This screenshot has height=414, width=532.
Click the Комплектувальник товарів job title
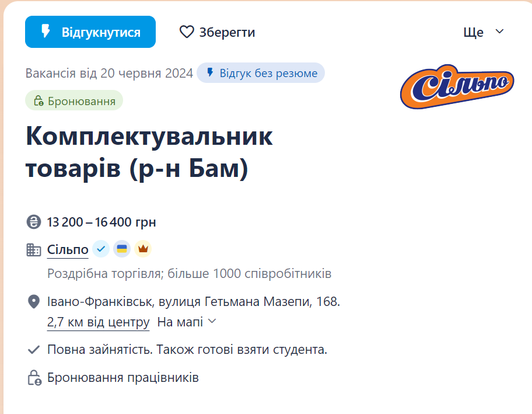(149, 151)
